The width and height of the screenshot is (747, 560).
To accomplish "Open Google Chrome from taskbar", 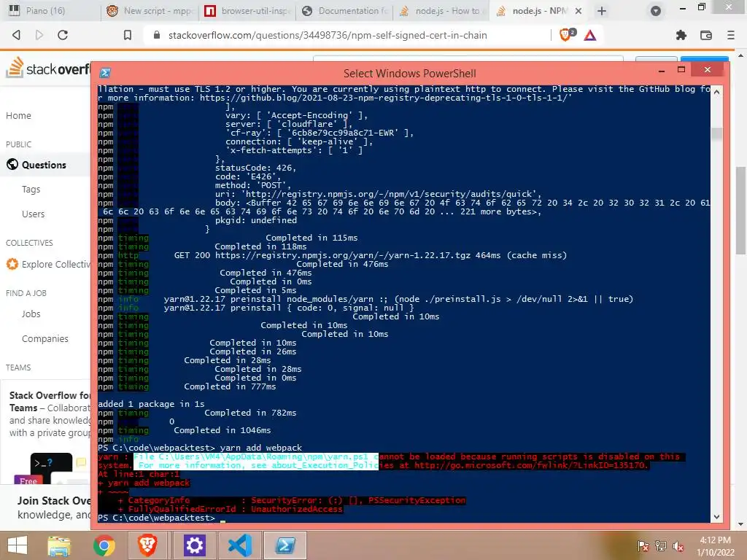I will coord(104,545).
